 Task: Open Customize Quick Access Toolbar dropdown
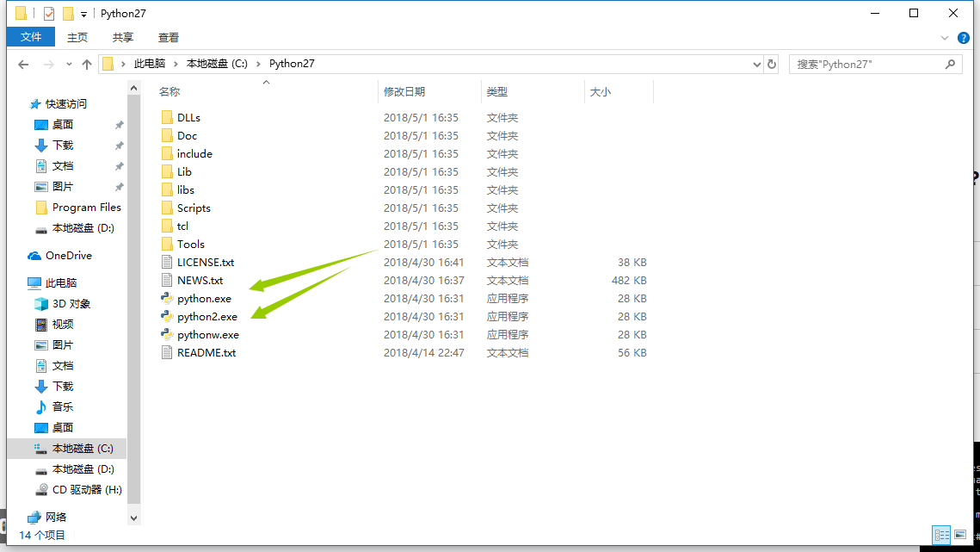coord(83,14)
